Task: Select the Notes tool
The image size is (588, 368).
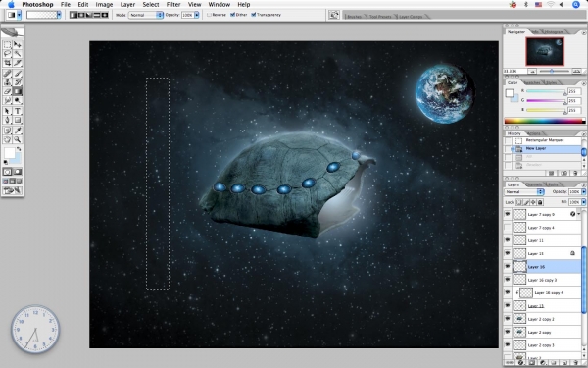Action: (7, 131)
